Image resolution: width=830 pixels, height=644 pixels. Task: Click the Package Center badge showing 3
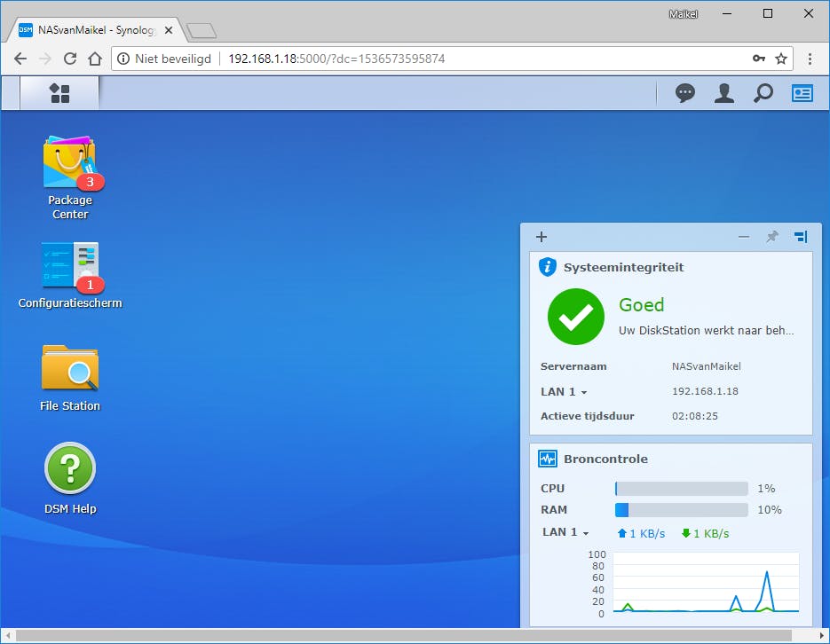[x=90, y=182]
